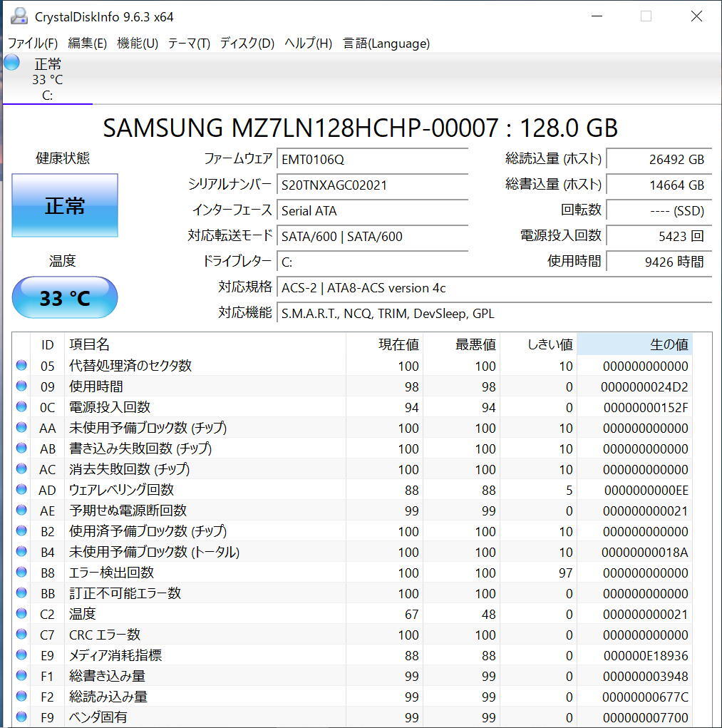Select row CRC エラー数
722x728 pixels.
[x=352, y=634]
